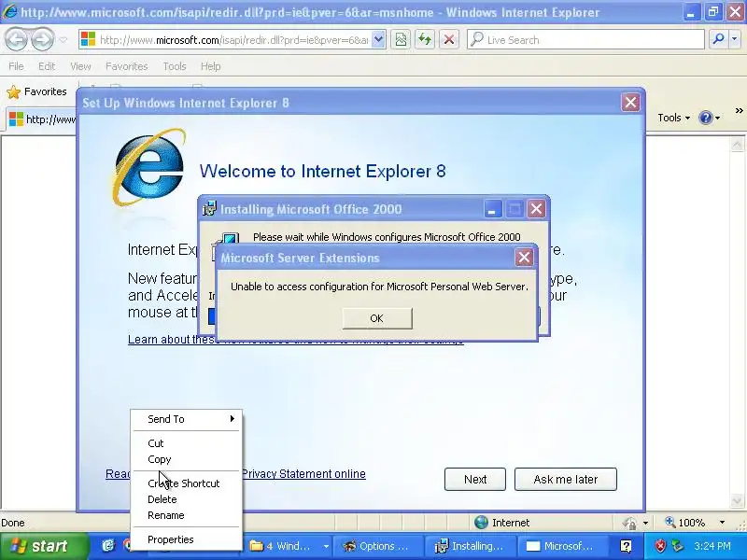Screen dimensions: 747x560
Task: Minimize the Internet Explorer window
Action: click(690, 12)
